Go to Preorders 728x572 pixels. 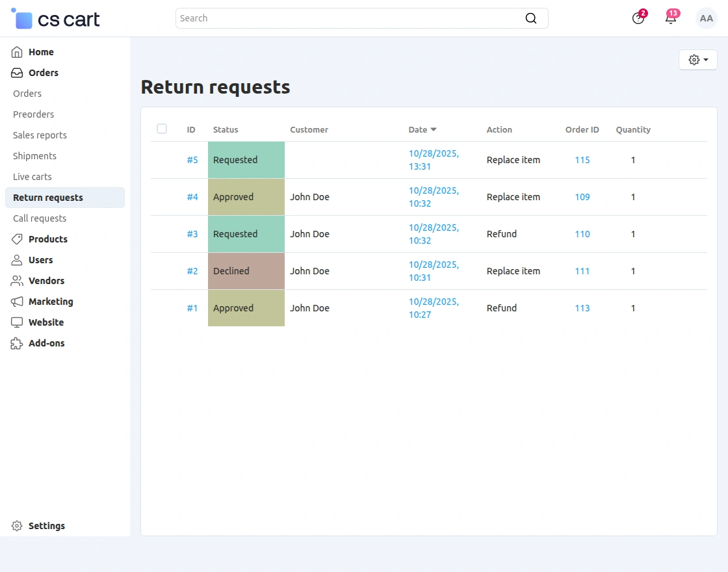[x=33, y=114]
